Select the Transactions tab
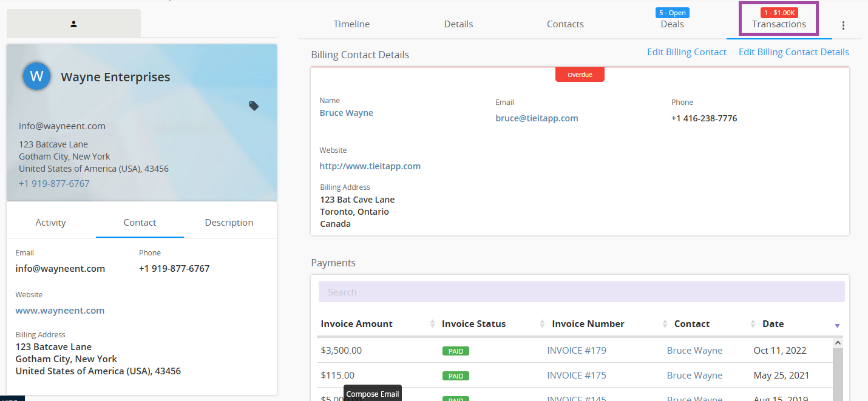The height and width of the screenshot is (401, 868). [779, 24]
